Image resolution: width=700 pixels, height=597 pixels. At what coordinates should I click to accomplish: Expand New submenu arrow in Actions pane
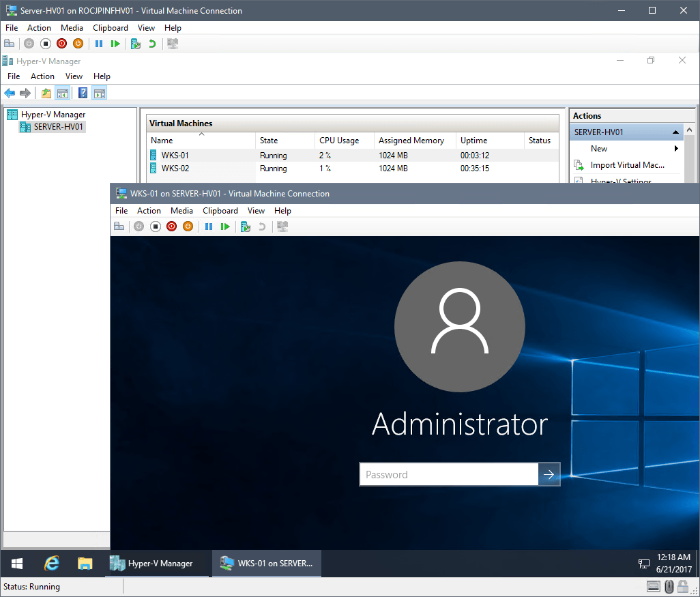point(676,149)
